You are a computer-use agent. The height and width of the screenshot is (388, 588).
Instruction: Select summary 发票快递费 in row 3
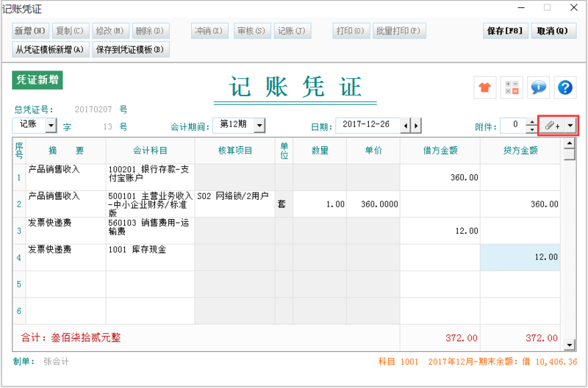(x=65, y=231)
